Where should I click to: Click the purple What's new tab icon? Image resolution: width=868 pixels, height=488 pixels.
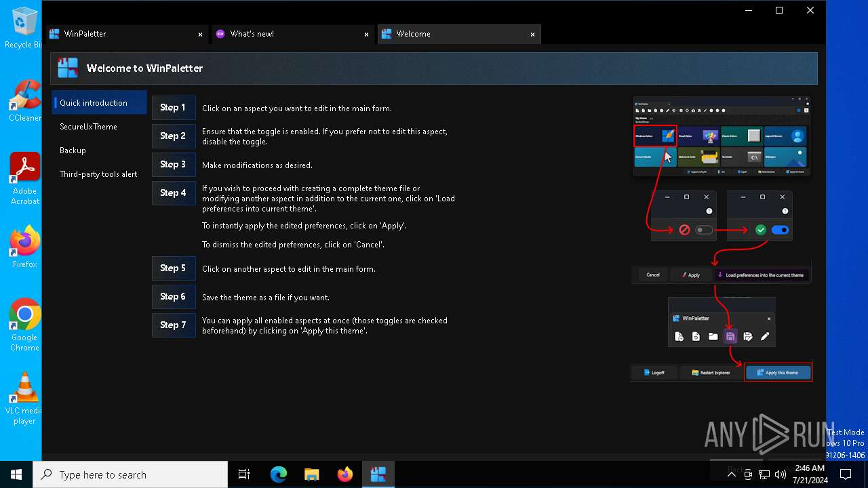(x=220, y=34)
